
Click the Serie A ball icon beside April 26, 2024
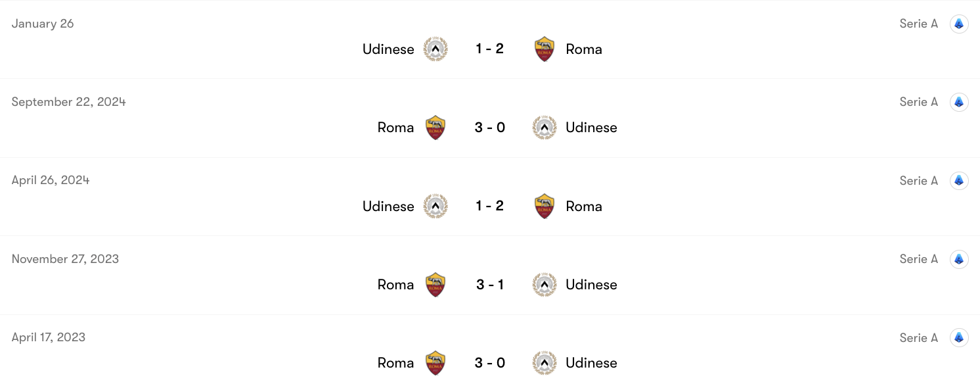tap(959, 180)
